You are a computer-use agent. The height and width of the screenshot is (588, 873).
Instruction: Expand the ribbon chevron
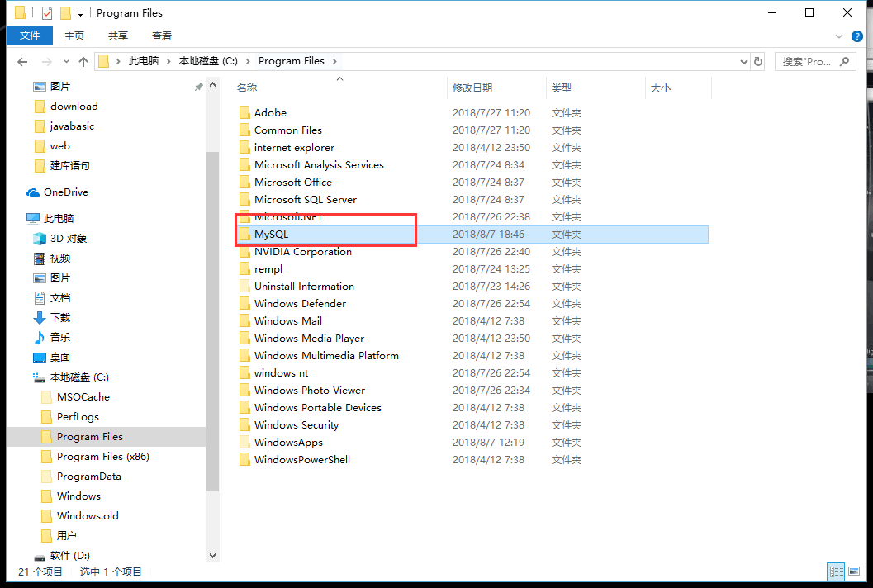(839, 36)
